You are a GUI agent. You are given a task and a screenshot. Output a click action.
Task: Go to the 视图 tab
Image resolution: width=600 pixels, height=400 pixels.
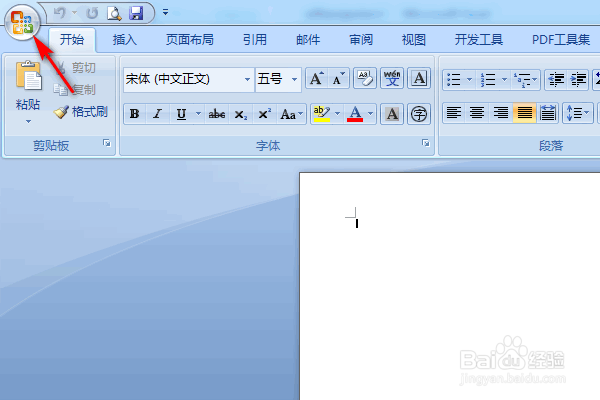[x=414, y=39]
